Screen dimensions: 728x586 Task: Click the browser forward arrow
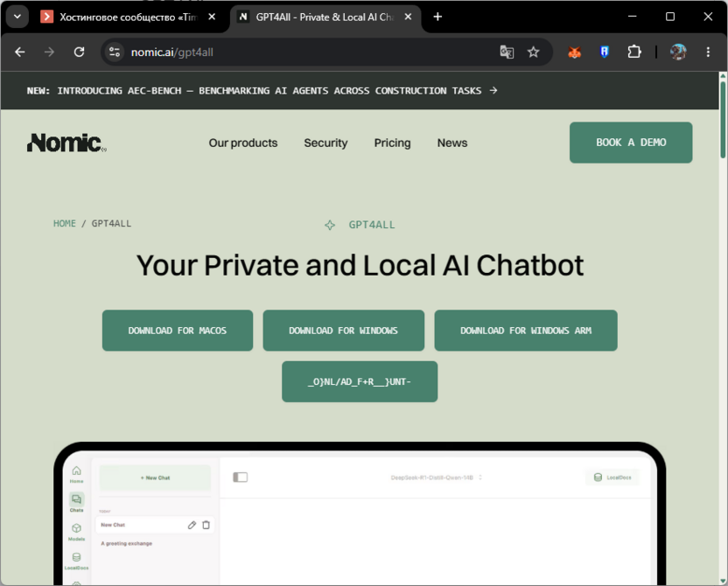(49, 52)
